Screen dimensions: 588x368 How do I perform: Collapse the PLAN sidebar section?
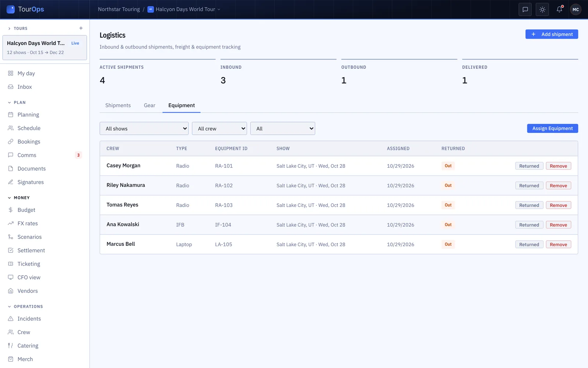pyautogui.click(x=17, y=103)
